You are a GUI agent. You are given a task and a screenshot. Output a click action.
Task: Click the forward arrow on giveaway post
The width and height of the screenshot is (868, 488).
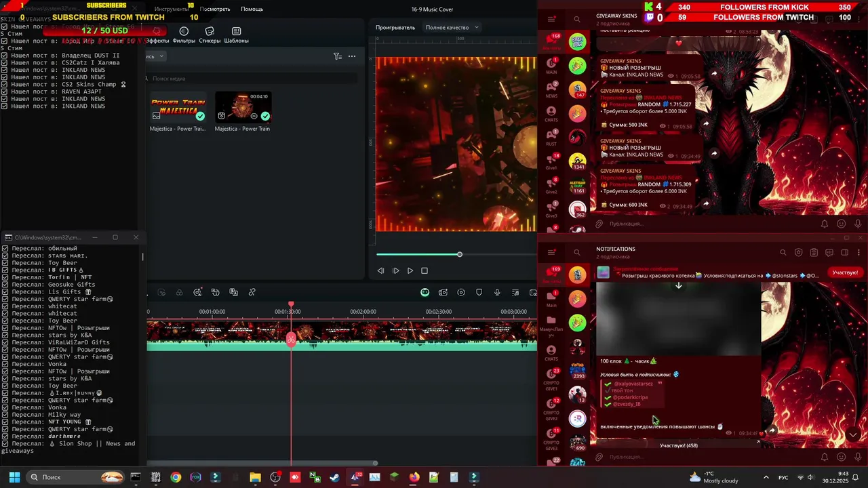(772, 430)
